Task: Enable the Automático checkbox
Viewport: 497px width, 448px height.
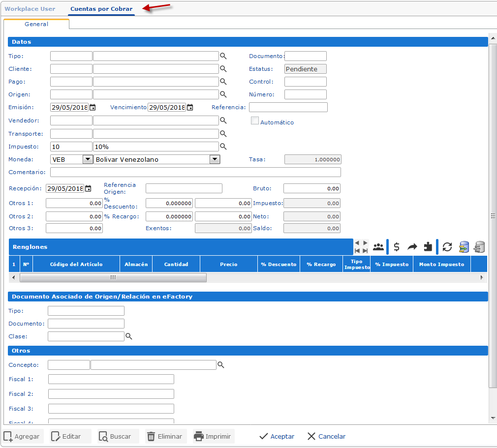Action: coord(255,121)
